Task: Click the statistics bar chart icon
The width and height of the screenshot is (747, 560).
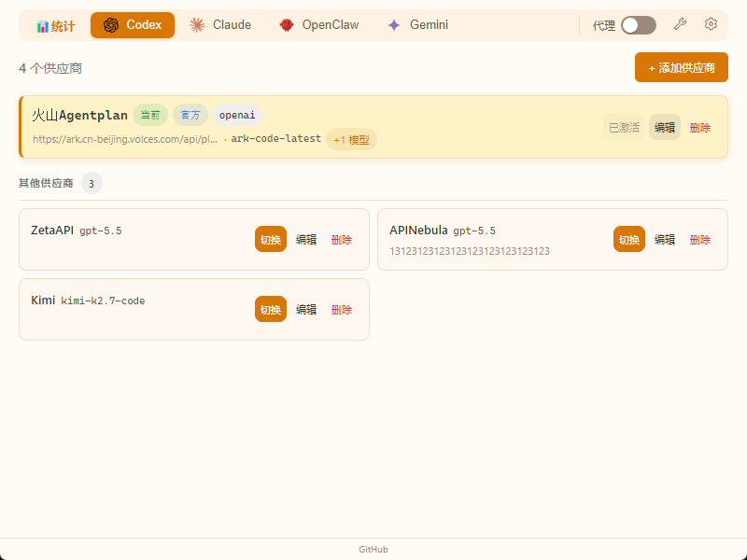Action: (42, 27)
